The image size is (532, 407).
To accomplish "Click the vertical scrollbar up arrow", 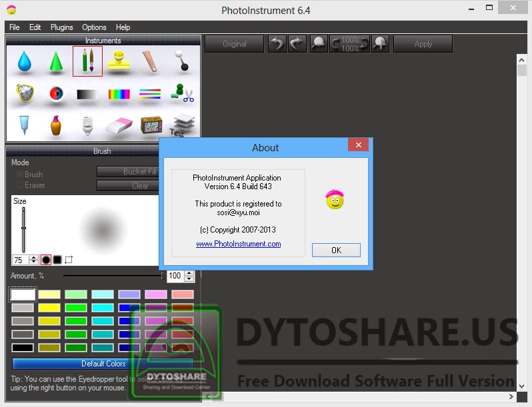I will click(x=521, y=60).
